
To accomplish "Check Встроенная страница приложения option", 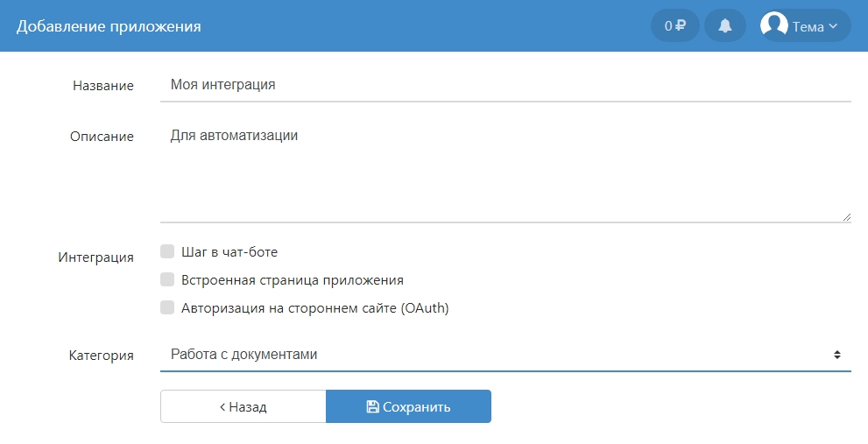I will (167, 280).
